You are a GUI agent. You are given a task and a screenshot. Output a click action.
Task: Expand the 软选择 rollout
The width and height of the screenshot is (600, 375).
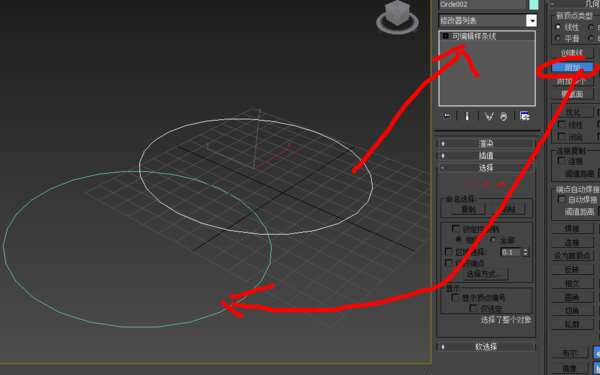pyautogui.click(x=486, y=347)
